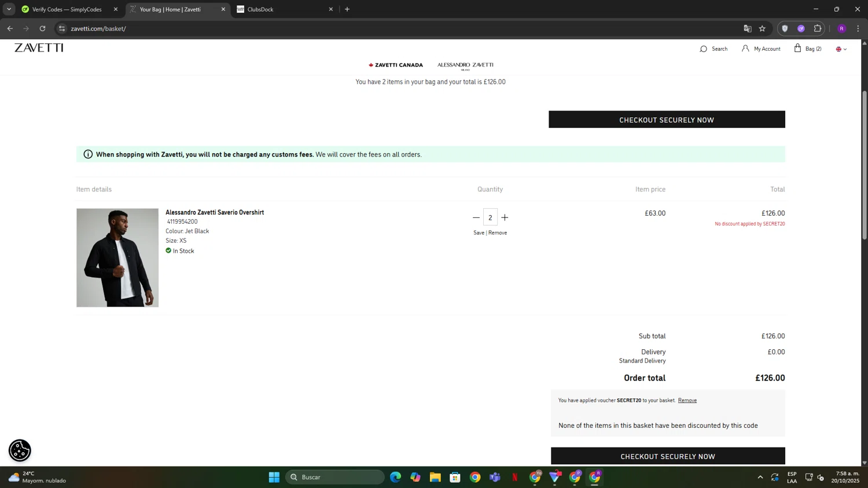
Task: Open the Bag (2) icon
Action: [808, 49]
